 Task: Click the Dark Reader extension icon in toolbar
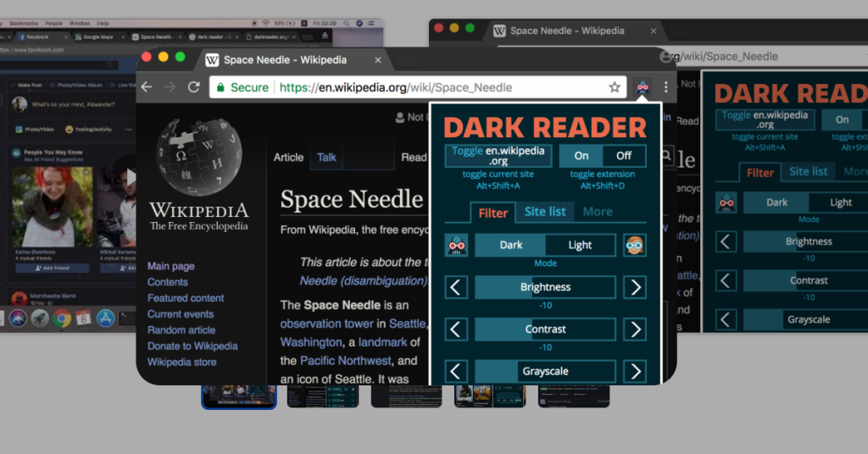(x=643, y=87)
